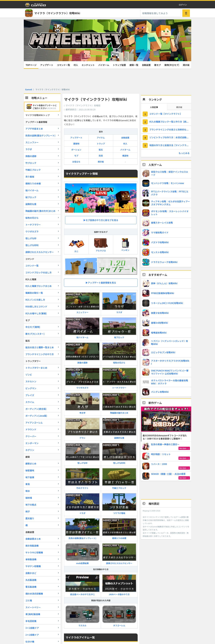Open 原神（げんしん）攻略Wiki game icon

[146, 284]
